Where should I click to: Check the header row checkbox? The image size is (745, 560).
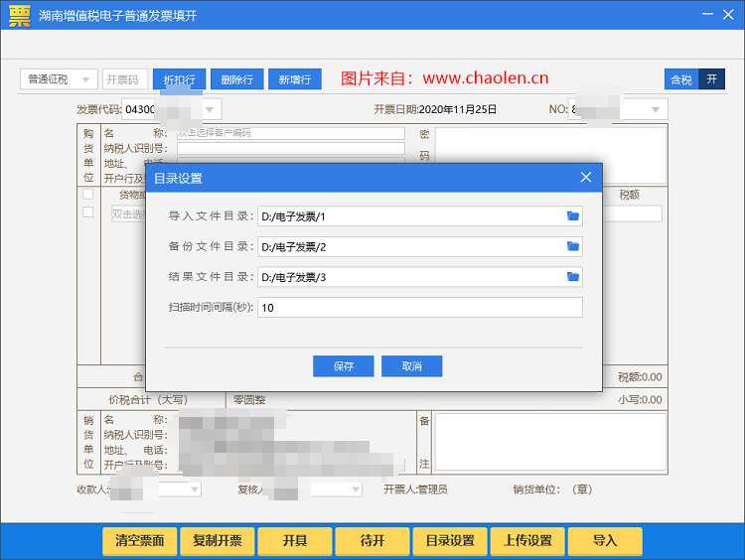click(87, 194)
